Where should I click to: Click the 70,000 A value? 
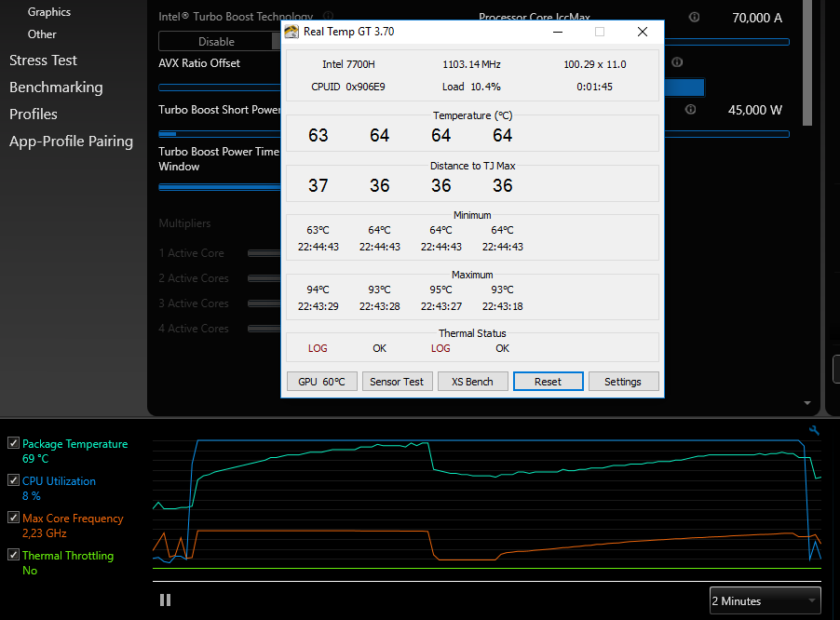757,18
